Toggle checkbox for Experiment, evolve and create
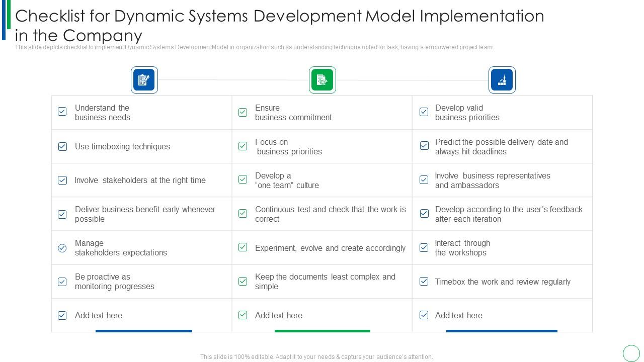Viewport: 644px width, 362px height. [x=243, y=247]
